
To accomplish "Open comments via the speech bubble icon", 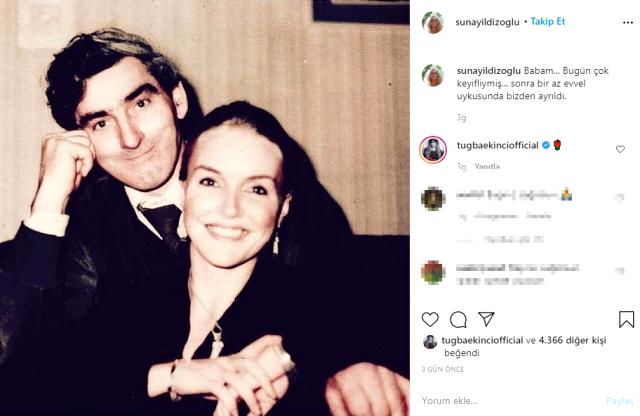I will (x=458, y=320).
